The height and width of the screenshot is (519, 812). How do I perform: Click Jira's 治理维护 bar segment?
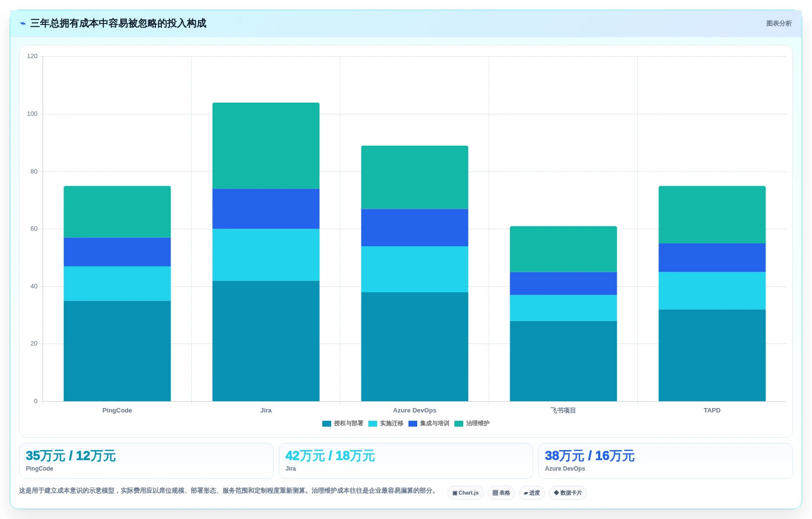pyautogui.click(x=266, y=146)
